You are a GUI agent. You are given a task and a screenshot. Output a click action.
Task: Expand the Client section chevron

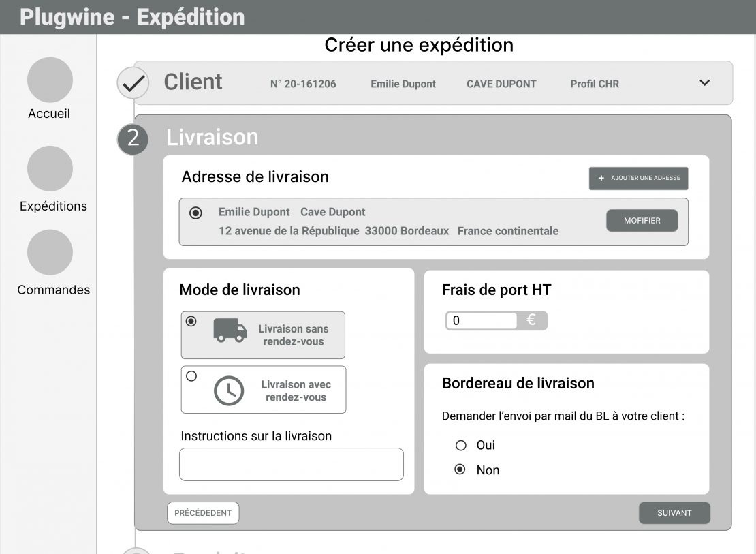coord(704,83)
